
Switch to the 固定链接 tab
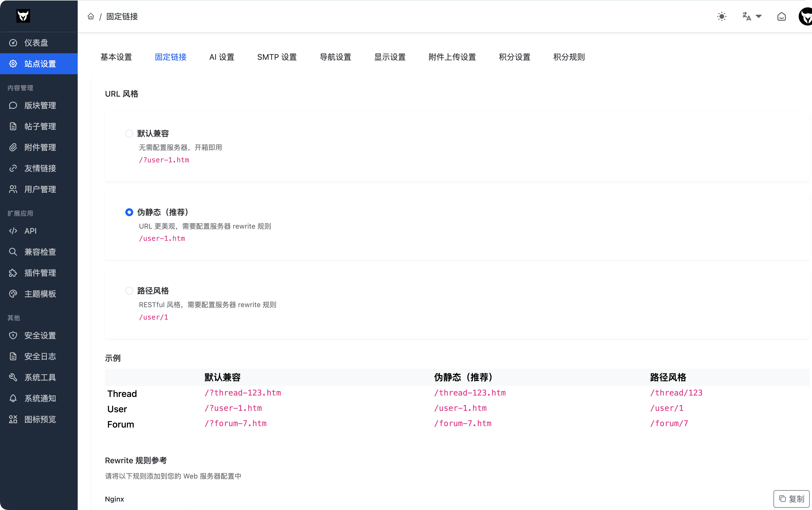(171, 57)
